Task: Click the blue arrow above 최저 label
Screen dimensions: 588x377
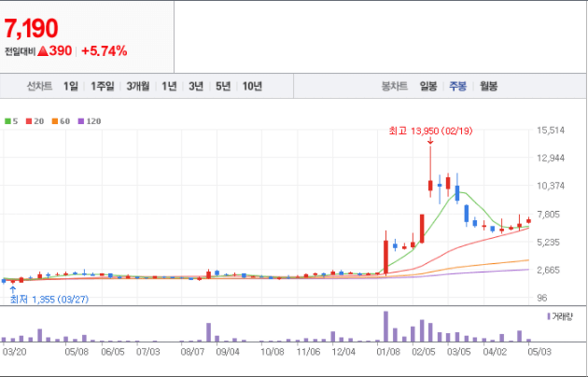Action: [13, 289]
